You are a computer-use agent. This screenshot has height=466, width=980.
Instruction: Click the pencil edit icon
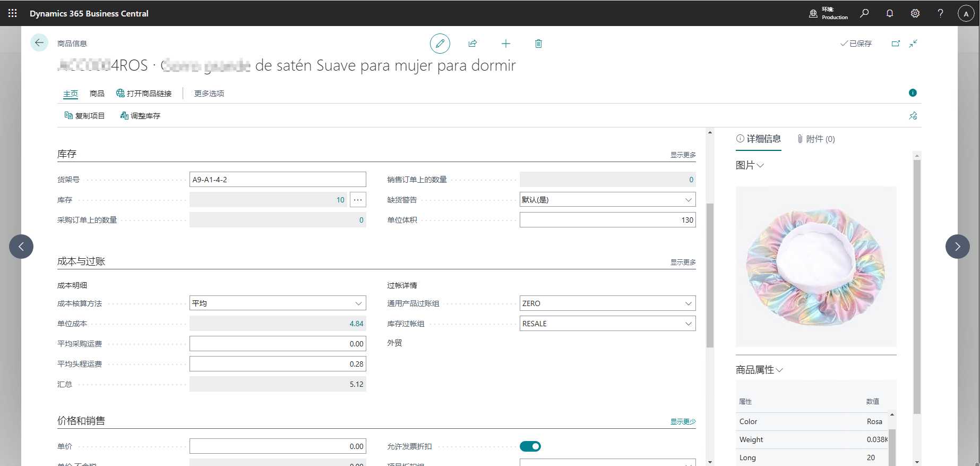tap(440, 44)
